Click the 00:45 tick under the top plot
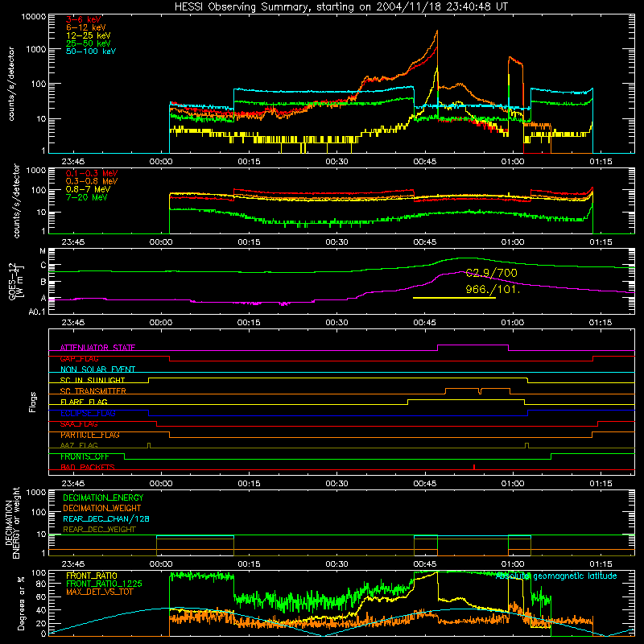Viewport: 644px width, 644px height. 425,162
